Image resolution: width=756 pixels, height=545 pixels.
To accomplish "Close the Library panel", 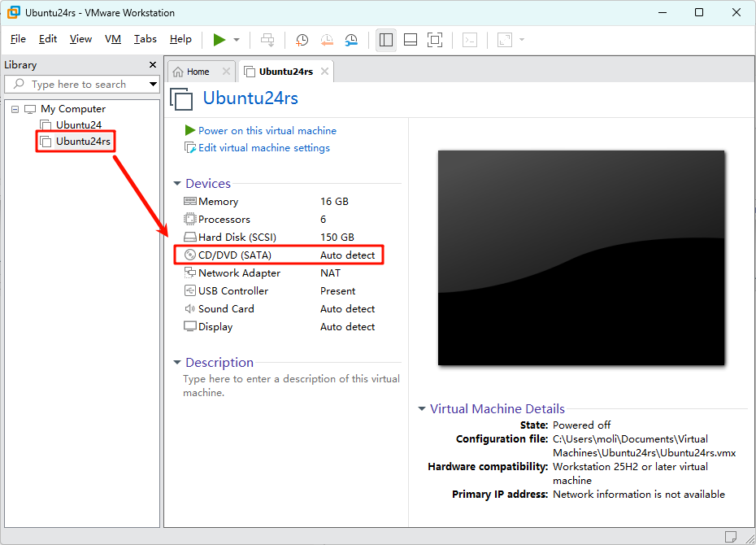I will point(153,64).
